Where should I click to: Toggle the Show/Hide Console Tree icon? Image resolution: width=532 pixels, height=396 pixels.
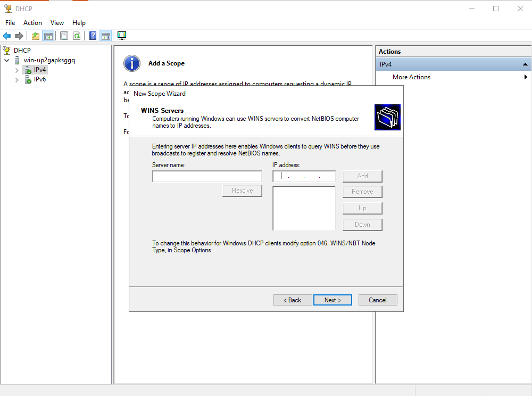coord(48,36)
